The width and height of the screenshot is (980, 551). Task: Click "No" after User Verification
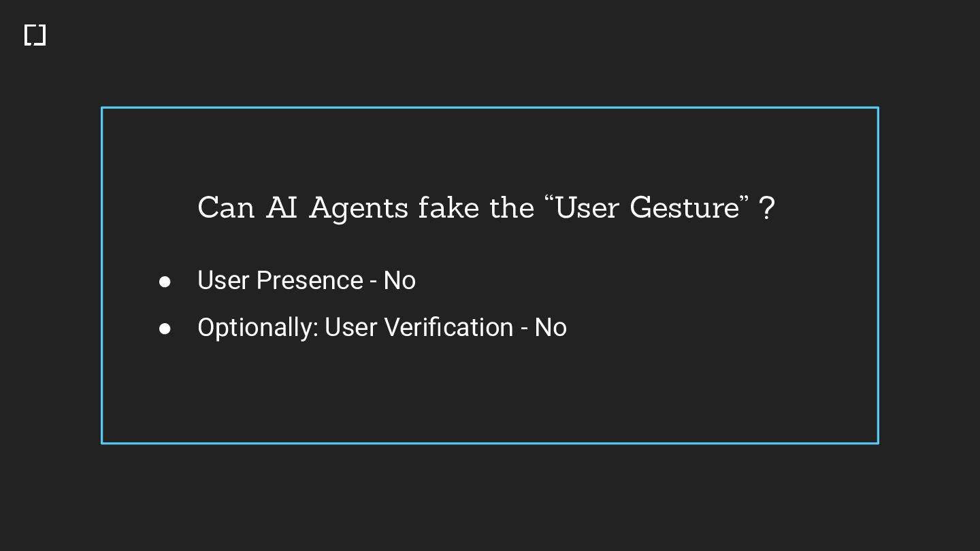click(x=551, y=327)
